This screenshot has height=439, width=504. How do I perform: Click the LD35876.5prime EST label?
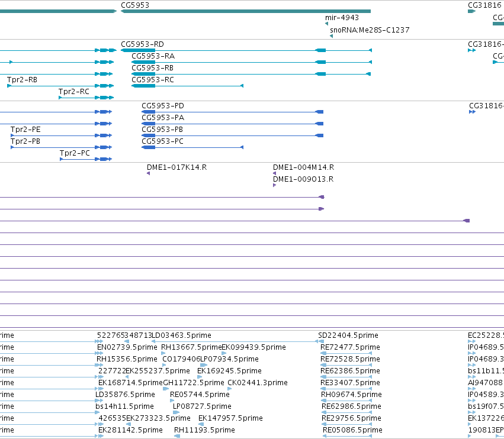(125, 395)
